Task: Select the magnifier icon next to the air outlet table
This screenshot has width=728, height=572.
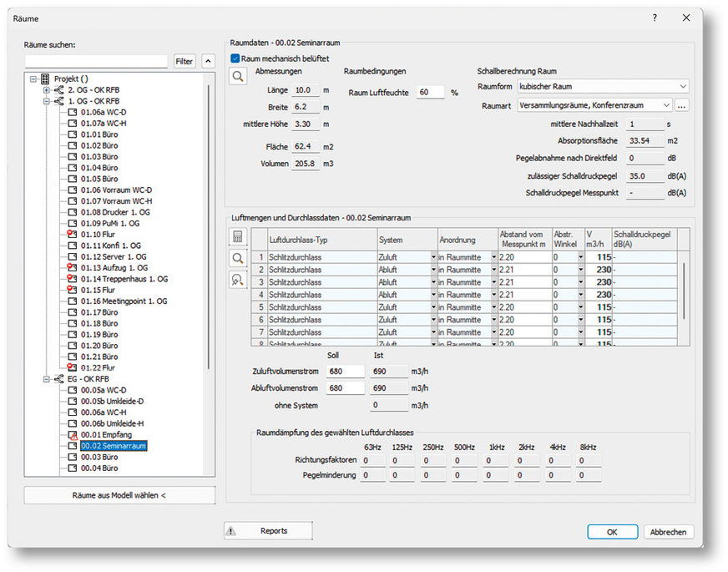Action: (238, 260)
